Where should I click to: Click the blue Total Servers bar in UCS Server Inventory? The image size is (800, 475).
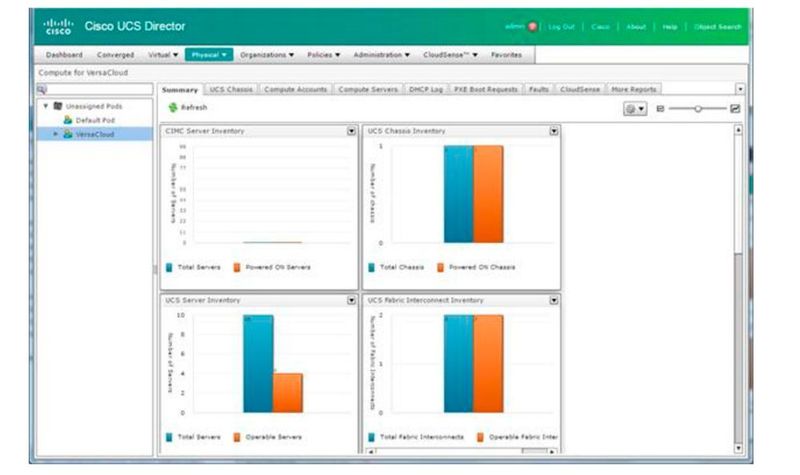[x=258, y=364]
